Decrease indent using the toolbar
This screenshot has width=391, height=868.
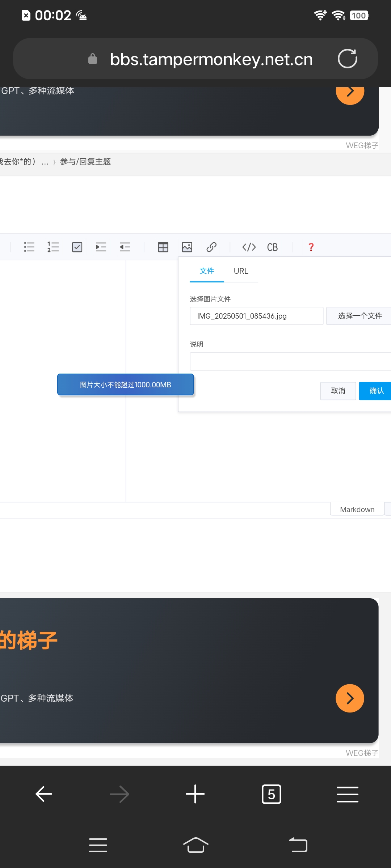(x=125, y=247)
